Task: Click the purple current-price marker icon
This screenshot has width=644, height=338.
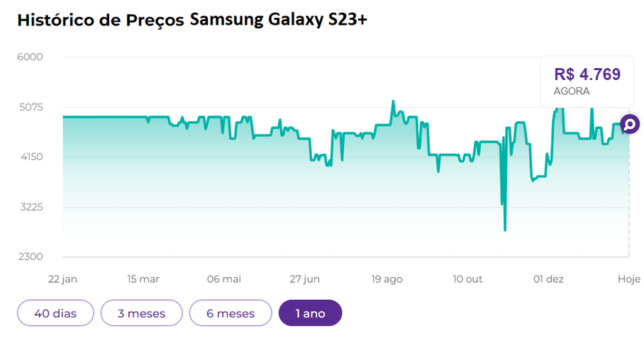Action: pos(629,125)
